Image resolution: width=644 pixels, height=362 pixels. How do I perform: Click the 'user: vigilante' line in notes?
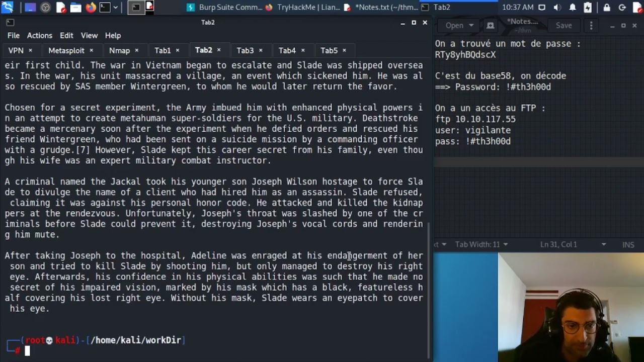coord(473,130)
